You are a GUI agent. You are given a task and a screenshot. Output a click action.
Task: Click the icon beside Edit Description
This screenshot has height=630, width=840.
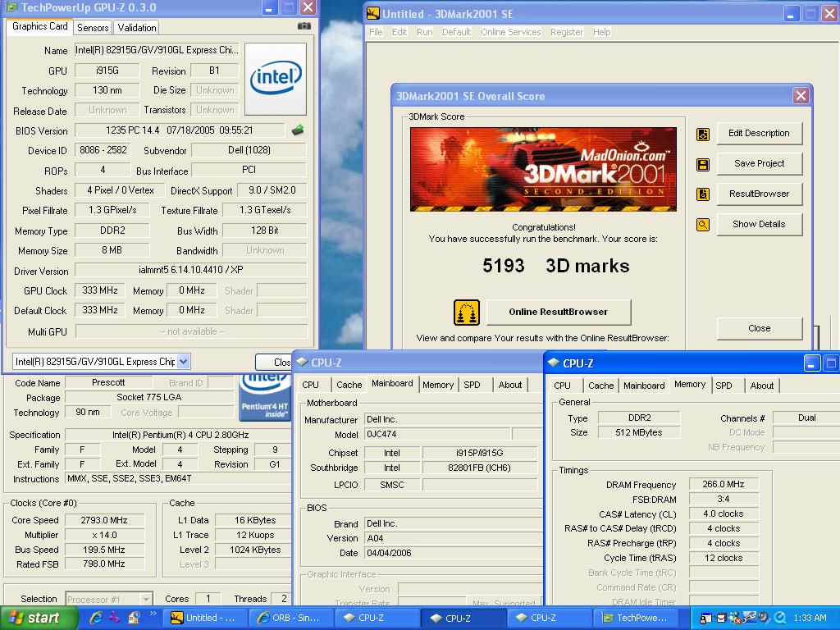tap(703, 134)
